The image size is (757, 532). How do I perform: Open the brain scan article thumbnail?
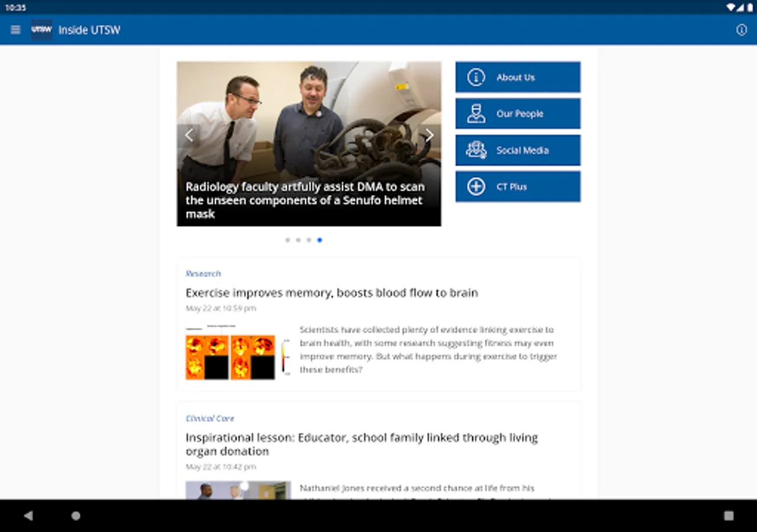[238, 351]
